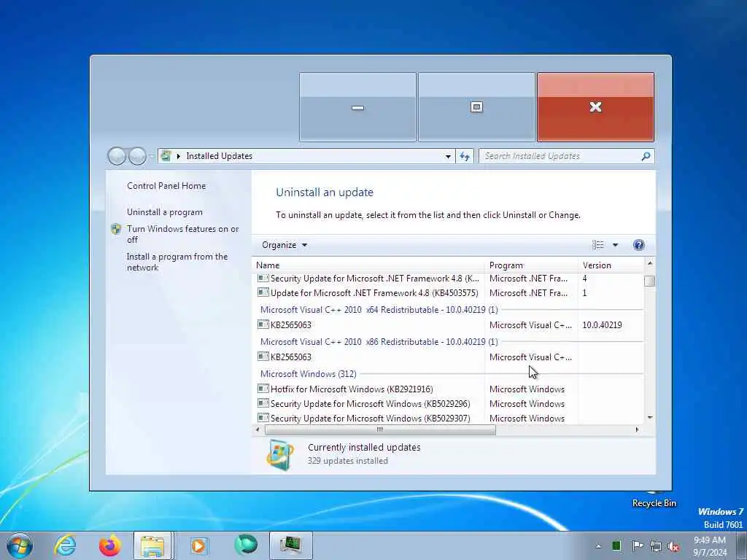747x560 pixels.
Task: Open the view options dropdown arrow
Action: [x=615, y=245]
